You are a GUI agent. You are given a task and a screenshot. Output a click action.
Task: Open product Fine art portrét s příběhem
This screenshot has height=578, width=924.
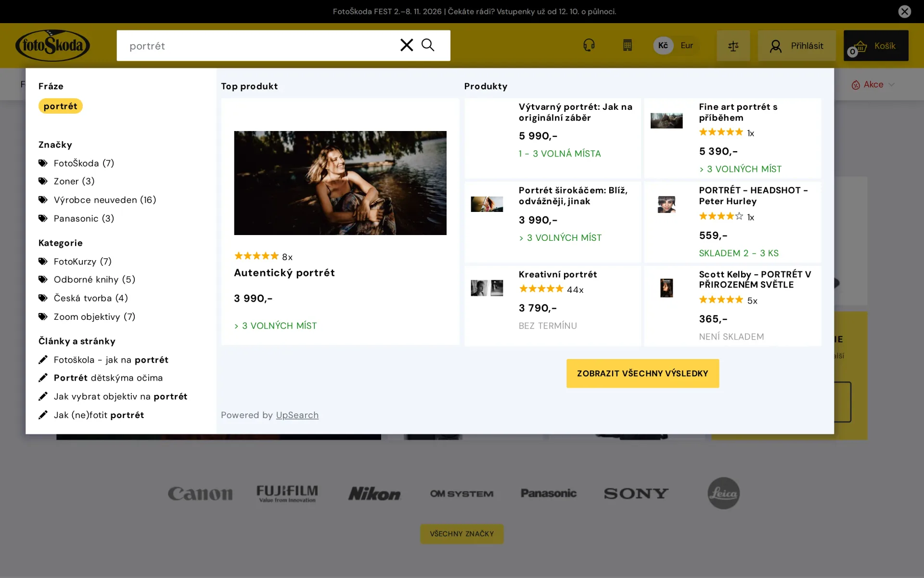click(732, 138)
